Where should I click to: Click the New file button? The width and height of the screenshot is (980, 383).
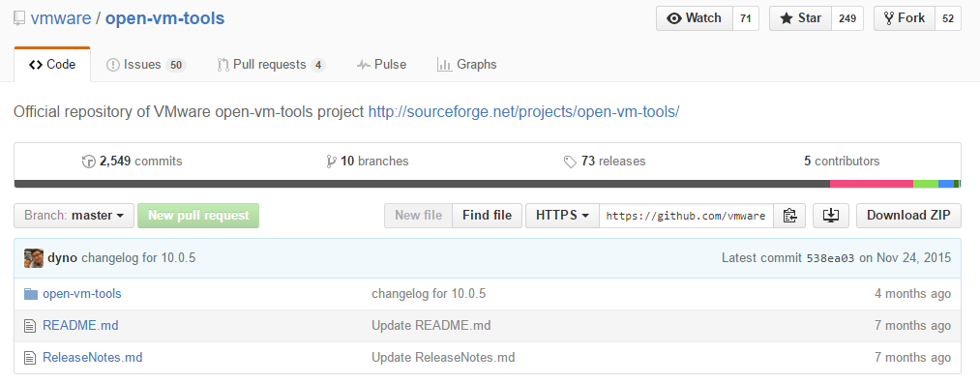[418, 216]
